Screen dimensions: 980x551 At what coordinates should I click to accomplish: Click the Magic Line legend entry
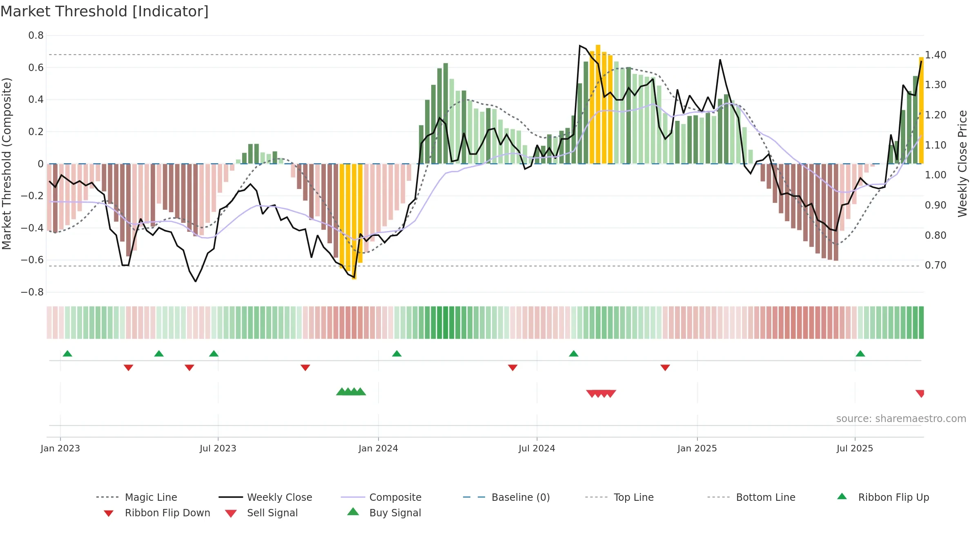[136, 497]
